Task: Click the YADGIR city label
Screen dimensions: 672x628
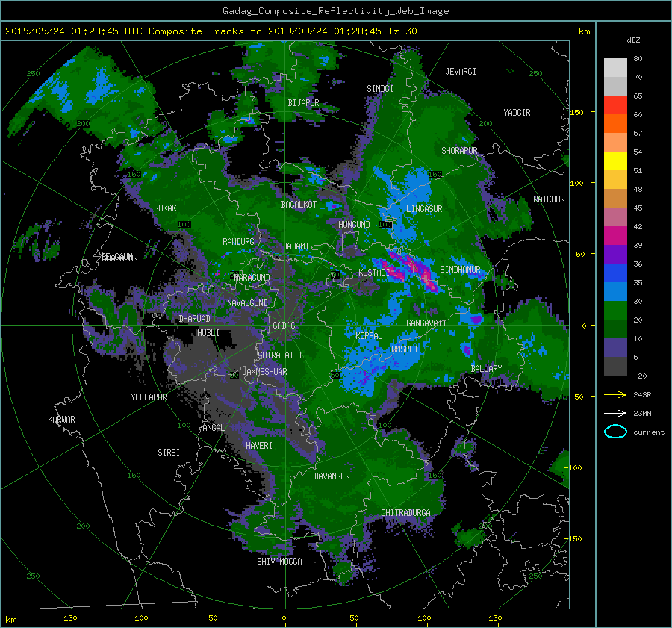Action: 517,112
